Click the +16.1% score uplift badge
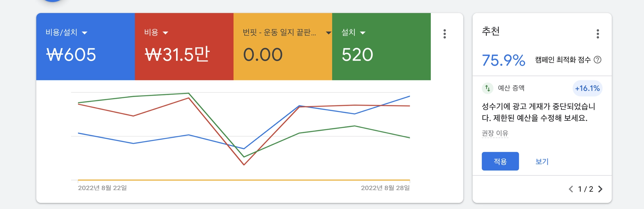The image size is (644, 209). point(587,88)
